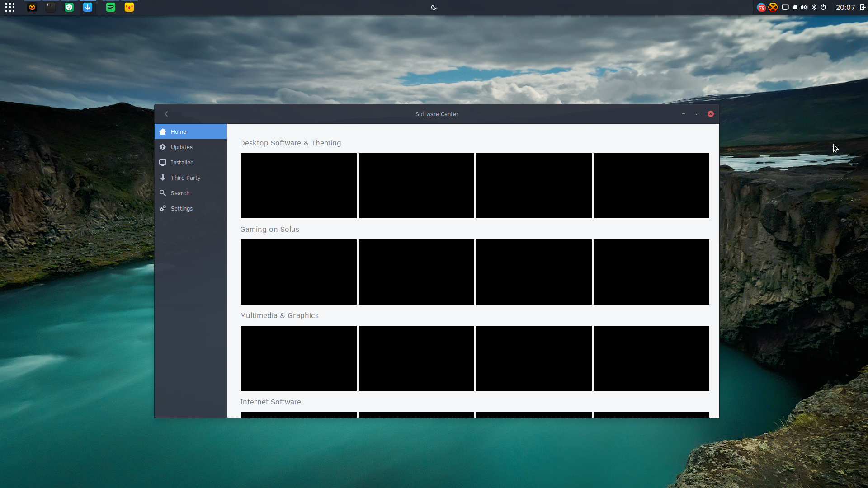
Task: Open the tray icon with 79 badge
Action: tap(761, 7)
